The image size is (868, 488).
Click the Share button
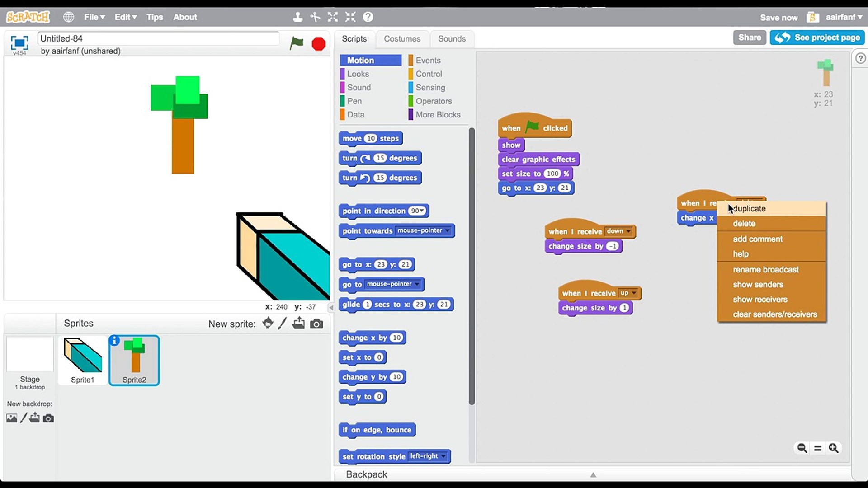click(749, 38)
